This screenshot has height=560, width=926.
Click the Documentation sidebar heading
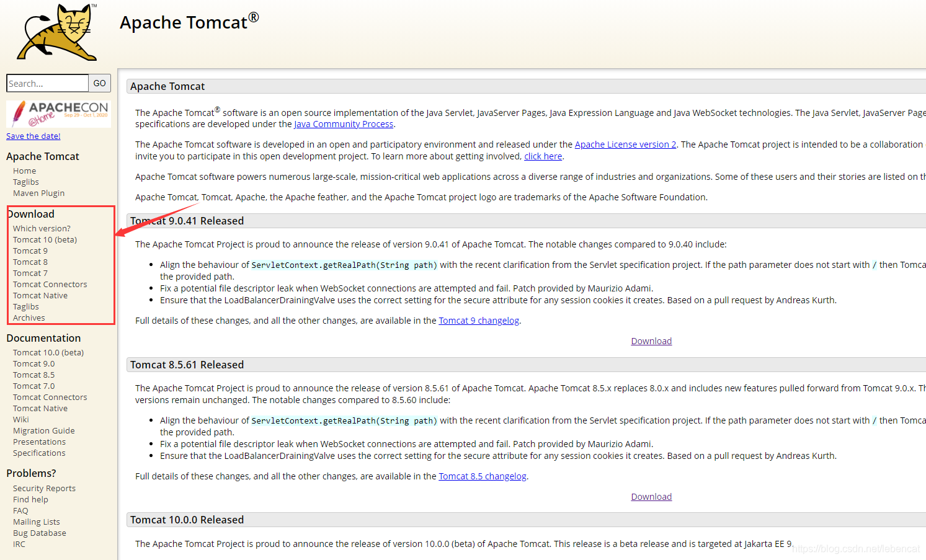[43, 338]
